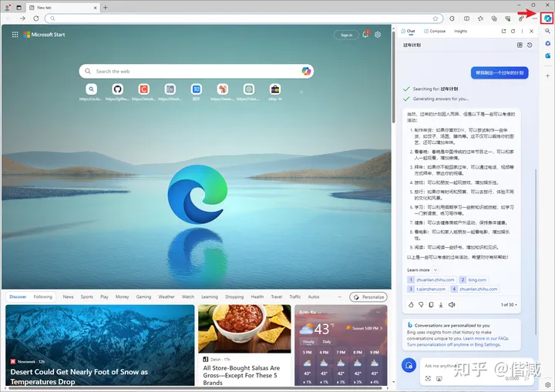
Task: Open Outlook icon in Edge sidebar
Action: point(547,55)
